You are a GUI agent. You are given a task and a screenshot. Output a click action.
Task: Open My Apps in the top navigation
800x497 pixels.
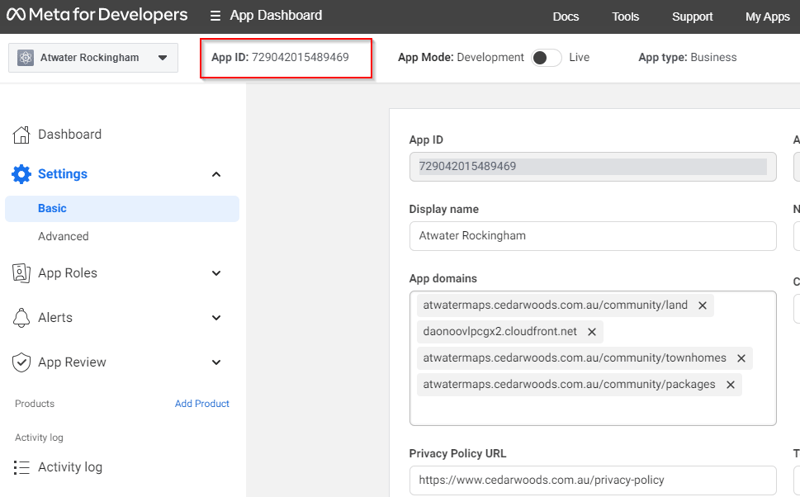pyautogui.click(x=767, y=17)
